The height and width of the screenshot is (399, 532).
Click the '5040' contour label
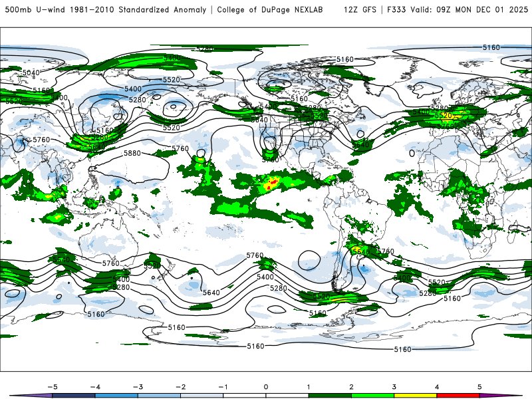[31, 72]
